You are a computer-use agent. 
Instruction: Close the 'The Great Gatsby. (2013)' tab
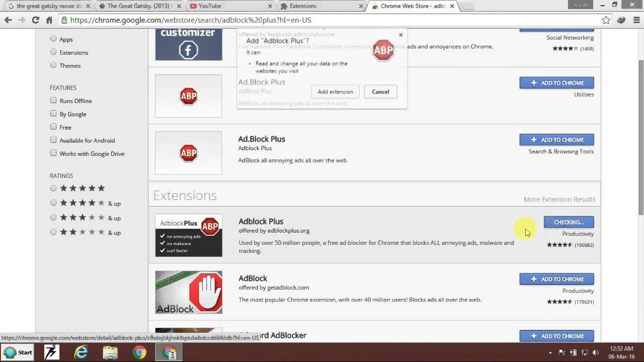click(x=179, y=6)
